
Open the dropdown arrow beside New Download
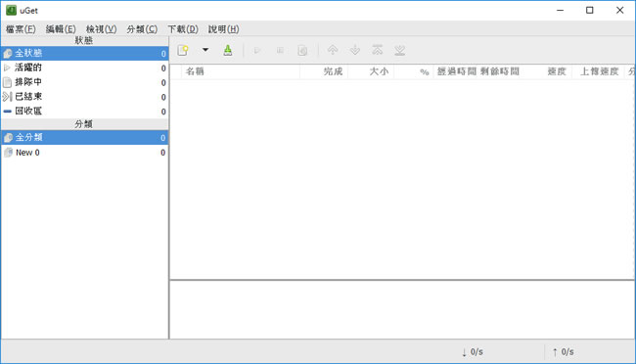click(205, 50)
